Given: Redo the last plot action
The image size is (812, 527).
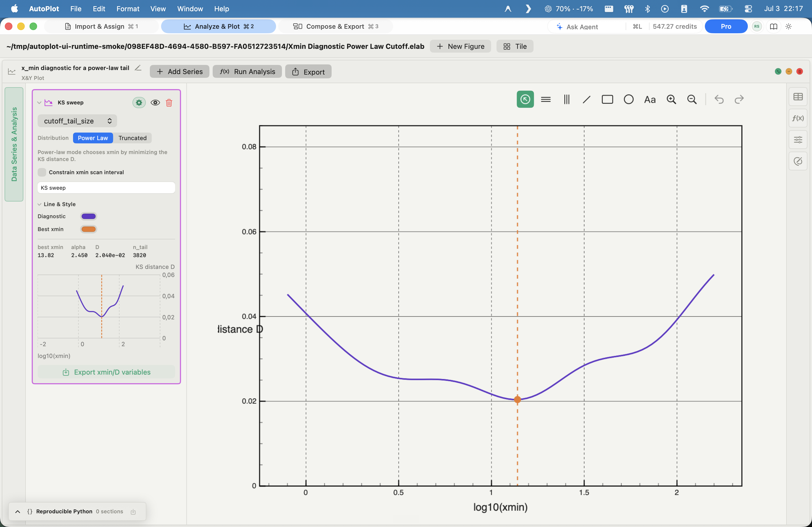Looking at the screenshot, I should tap(739, 99).
